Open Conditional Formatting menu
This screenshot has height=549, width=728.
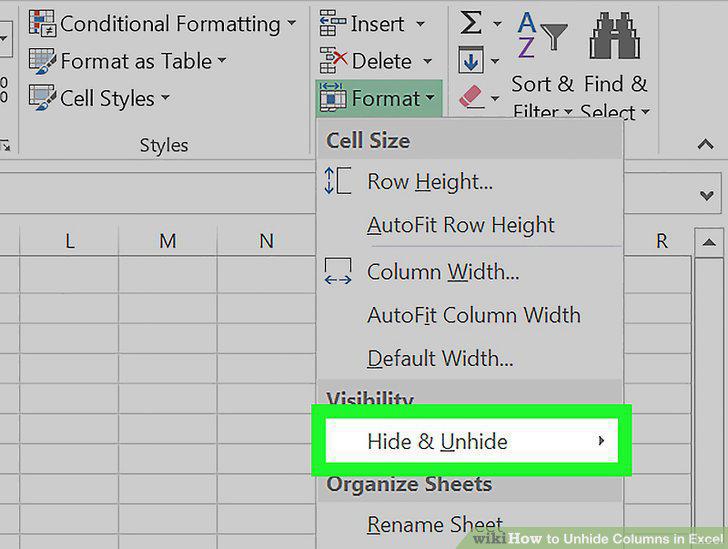click(162, 24)
